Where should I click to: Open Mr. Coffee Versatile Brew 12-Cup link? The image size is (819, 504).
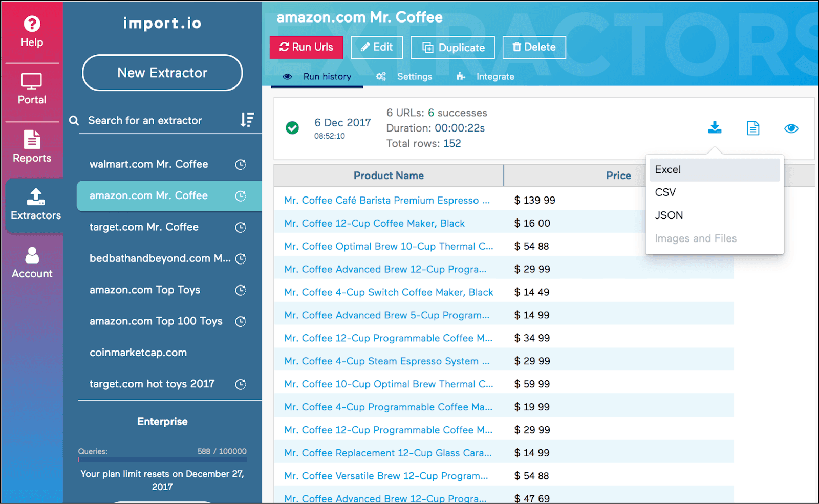(x=386, y=476)
